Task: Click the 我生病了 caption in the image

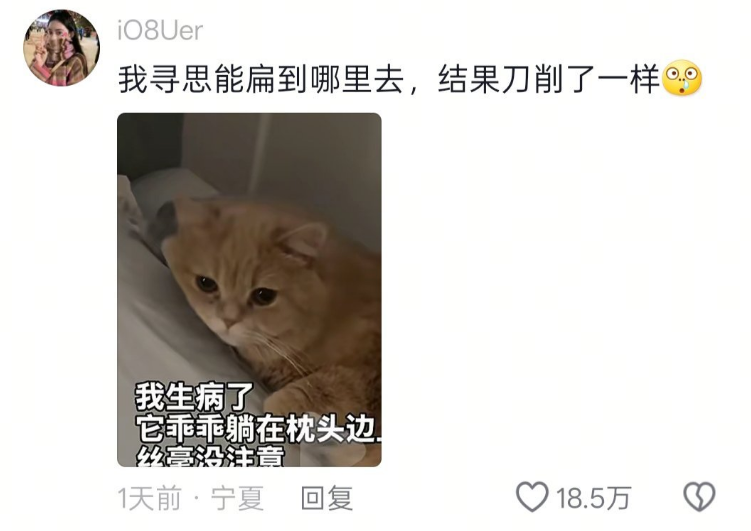Action: (x=193, y=397)
